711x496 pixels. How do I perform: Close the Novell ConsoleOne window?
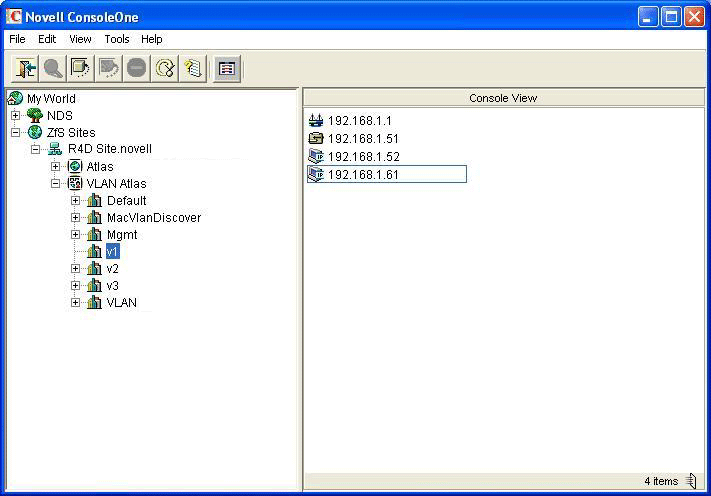point(694,17)
